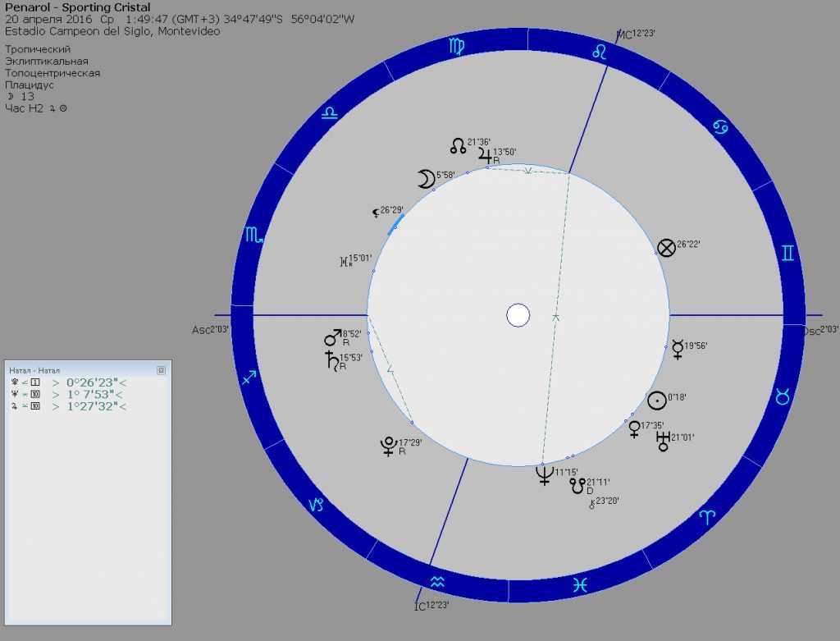Click the Натал - Натал panel title

tap(34, 370)
